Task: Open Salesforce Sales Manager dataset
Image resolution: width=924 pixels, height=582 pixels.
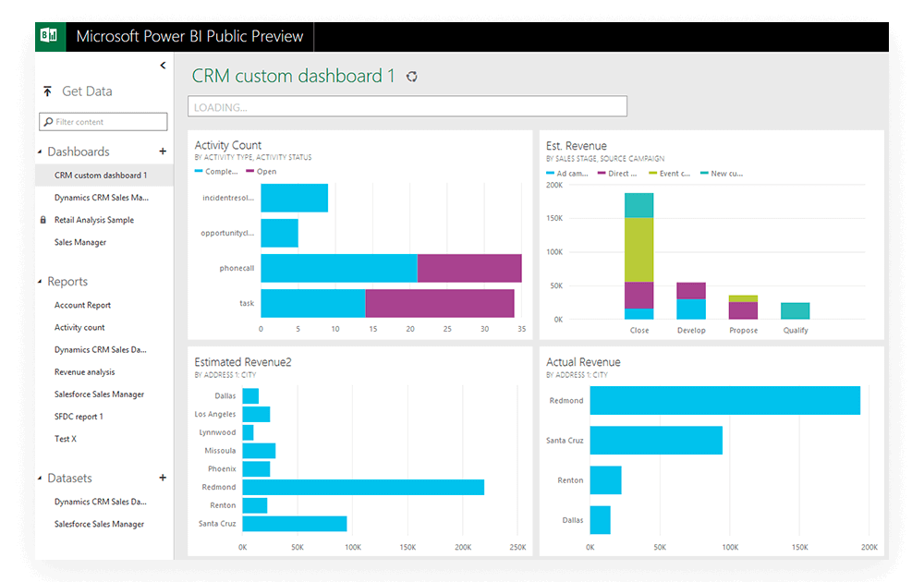Action: coord(99,525)
